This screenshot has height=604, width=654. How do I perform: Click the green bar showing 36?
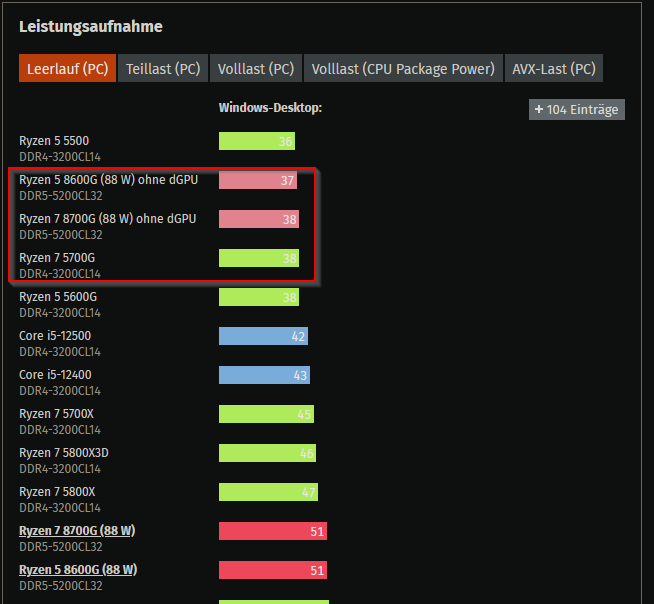(x=257, y=141)
